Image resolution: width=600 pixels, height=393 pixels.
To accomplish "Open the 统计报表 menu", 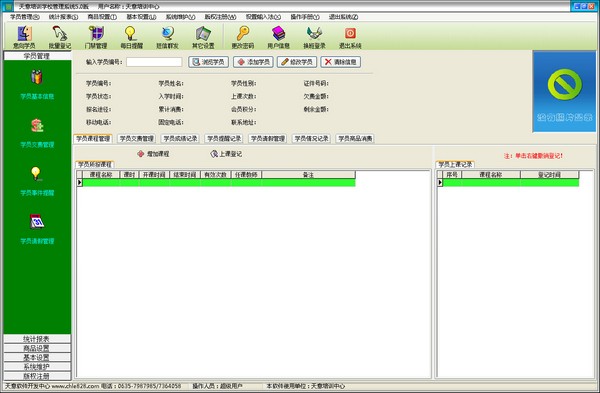I will pyautogui.click(x=63, y=17).
